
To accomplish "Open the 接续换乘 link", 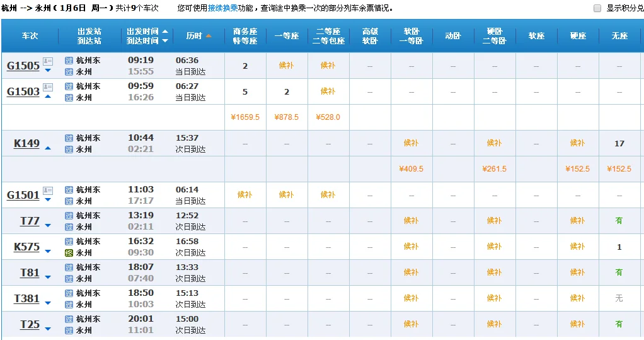I will (x=222, y=8).
